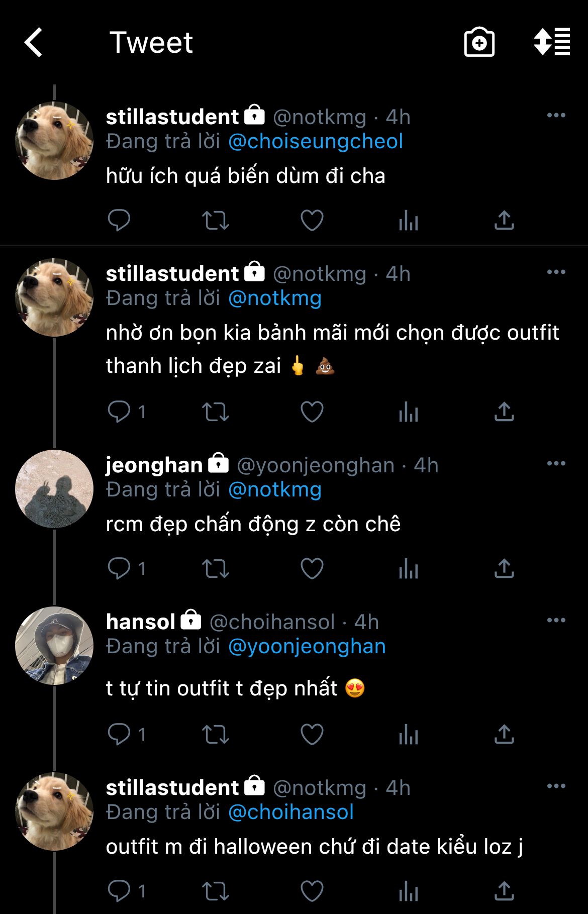The width and height of the screenshot is (588, 914).
Task: Reply to the 'outfit m đi halloween' tweet
Action: [119, 891]
